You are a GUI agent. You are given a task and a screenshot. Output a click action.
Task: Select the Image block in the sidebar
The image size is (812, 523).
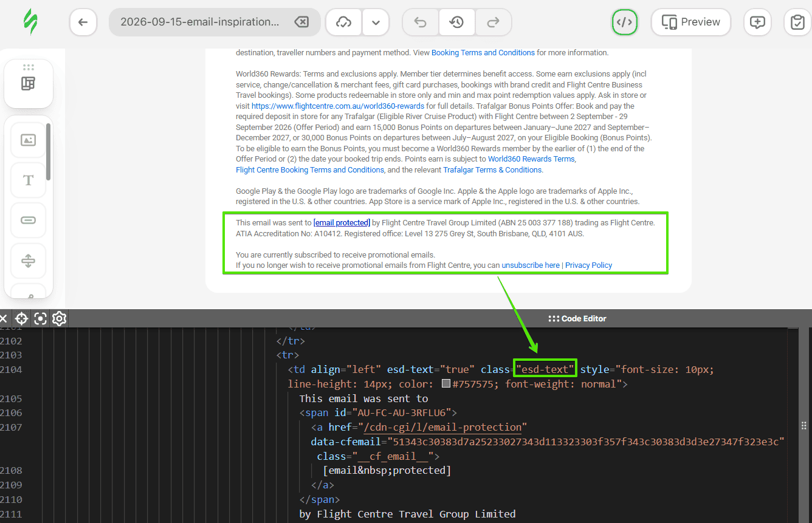pos(29,140)
